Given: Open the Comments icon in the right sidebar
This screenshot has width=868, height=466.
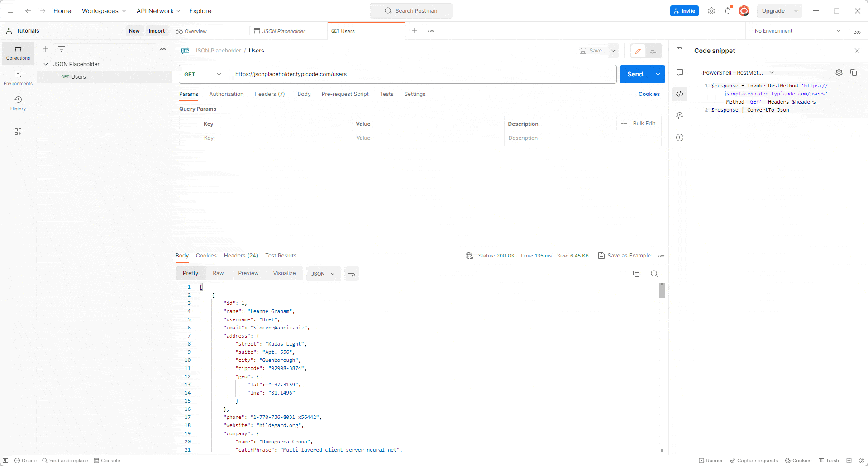Looking at the screenshot, I should point(680,72).
